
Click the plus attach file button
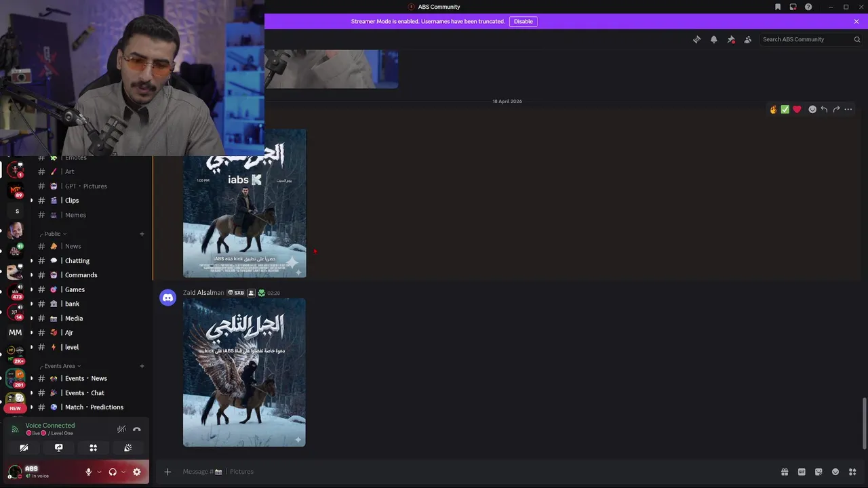[167, 472]
